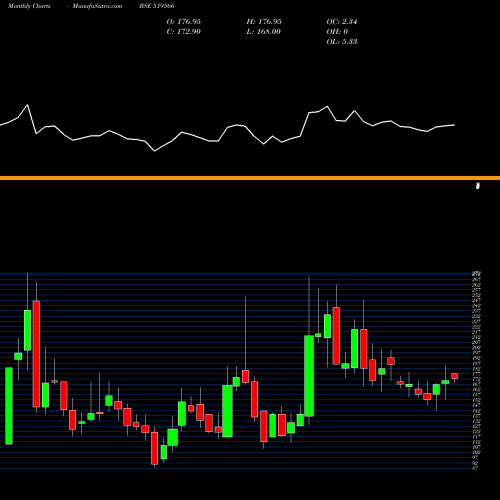Click the "BSE 519566" stock code
Image resolution: width=500 pixels, height=500 pixels.
pos(157,6)
